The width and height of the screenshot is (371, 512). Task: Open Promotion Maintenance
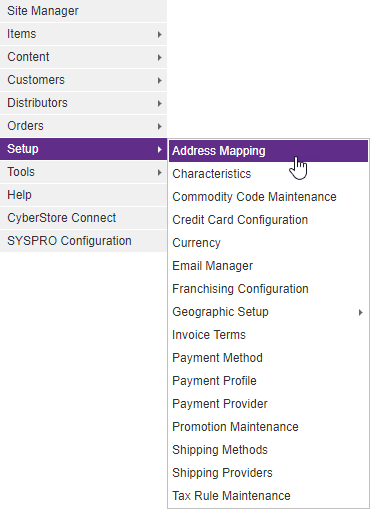pyautogui.click(x=268, y=427)
